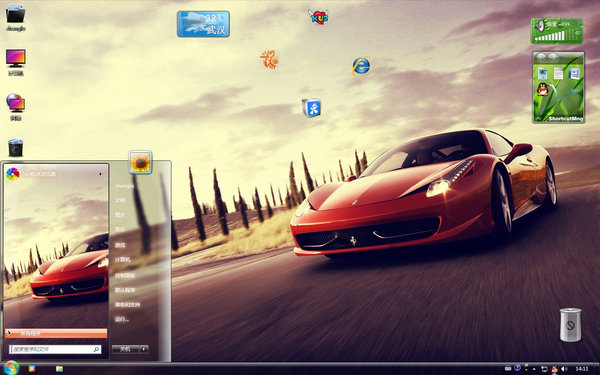Screen dimensions: 600x375
Task: Click the orange dragon desktop icon
Action: coord(270,59)
